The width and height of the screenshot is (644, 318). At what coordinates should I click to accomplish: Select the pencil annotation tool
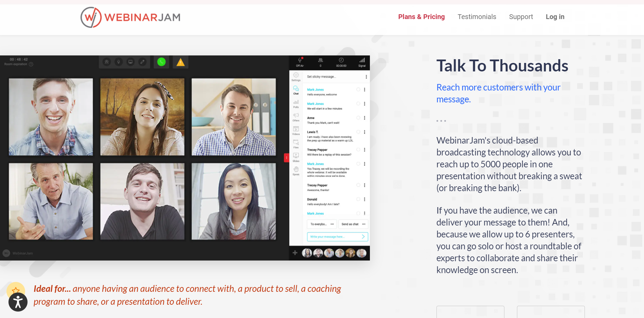pos(143,62)
